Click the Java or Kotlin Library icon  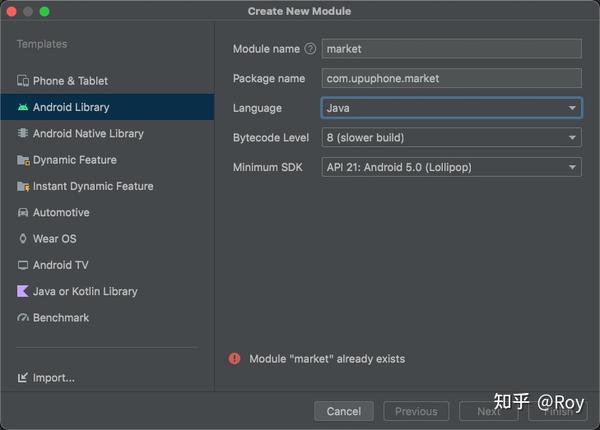(x=23, y=291)
